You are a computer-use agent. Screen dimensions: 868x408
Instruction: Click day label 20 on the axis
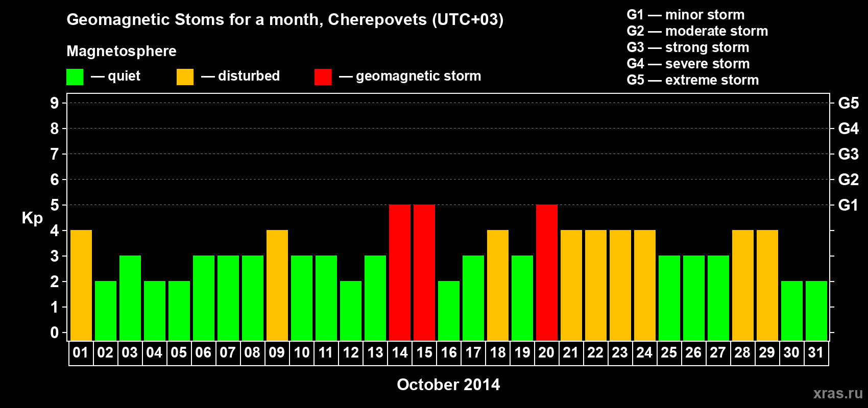point(546,353)
